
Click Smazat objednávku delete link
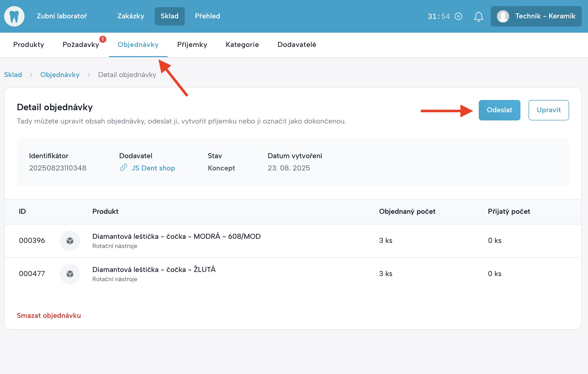point(49,316)
